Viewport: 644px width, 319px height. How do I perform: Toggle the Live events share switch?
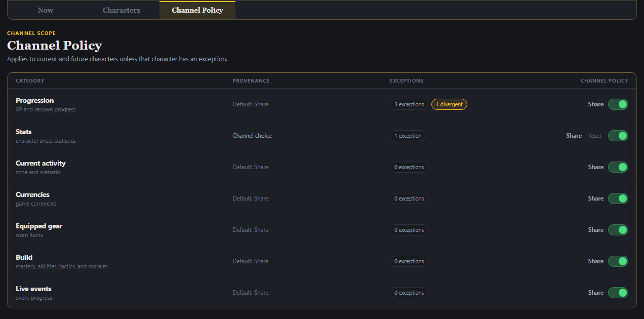(618, 293)
